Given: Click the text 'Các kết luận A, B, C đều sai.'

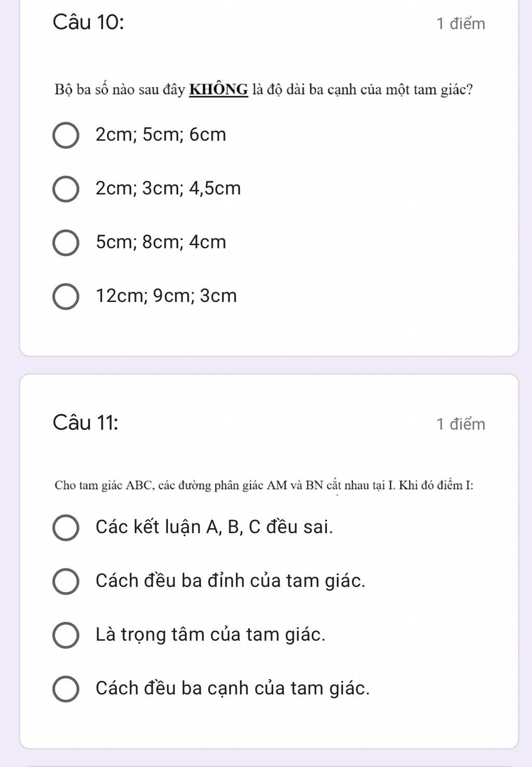Looking at the screenshot, I should [214, 527].
